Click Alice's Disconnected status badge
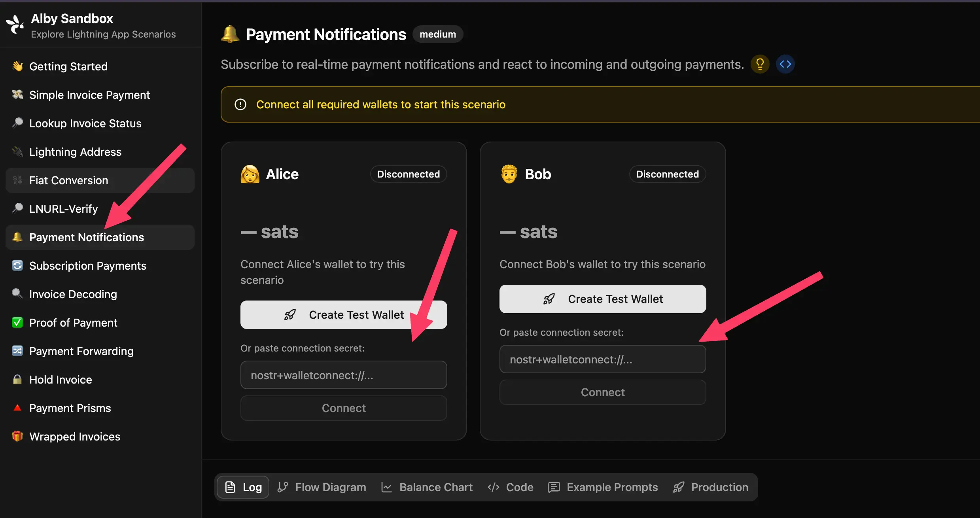This screenshot has width=980, height=518. click(408, 174)
